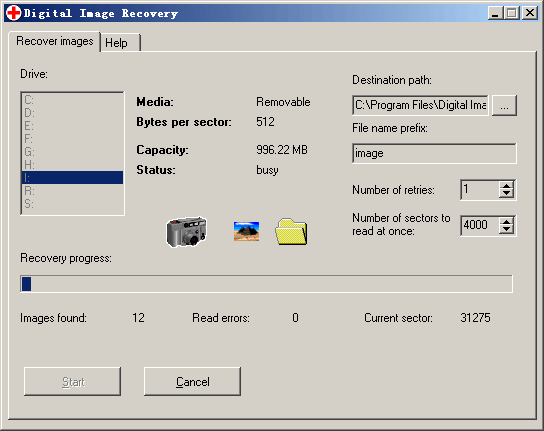Click the camera icon
The height and width of the screenshot is (431, 544).
click(187, 231)
